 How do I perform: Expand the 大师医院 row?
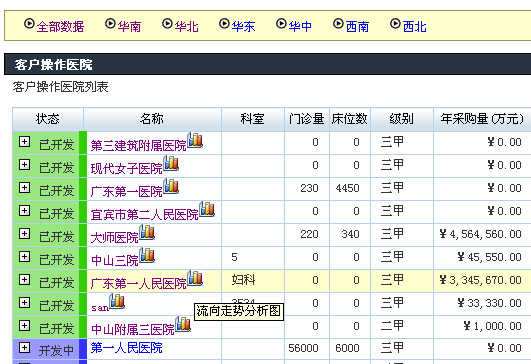point(24,234)
